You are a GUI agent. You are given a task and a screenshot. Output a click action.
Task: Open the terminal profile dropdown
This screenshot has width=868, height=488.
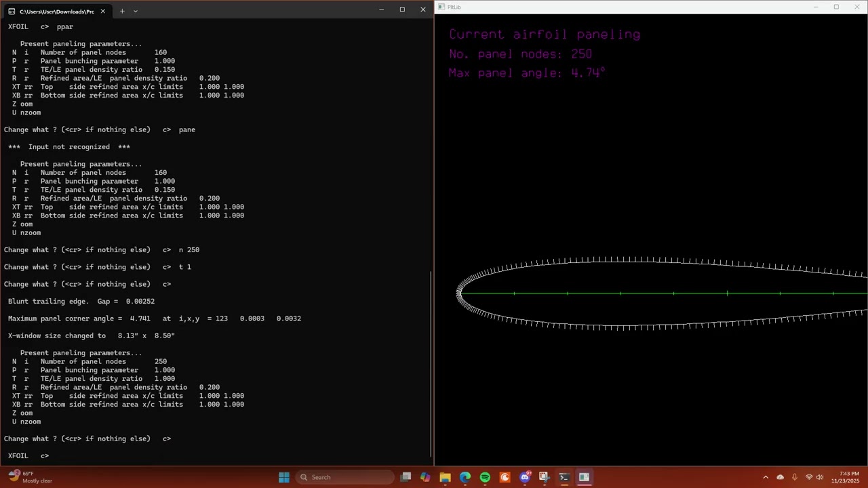tap(136, 11)
